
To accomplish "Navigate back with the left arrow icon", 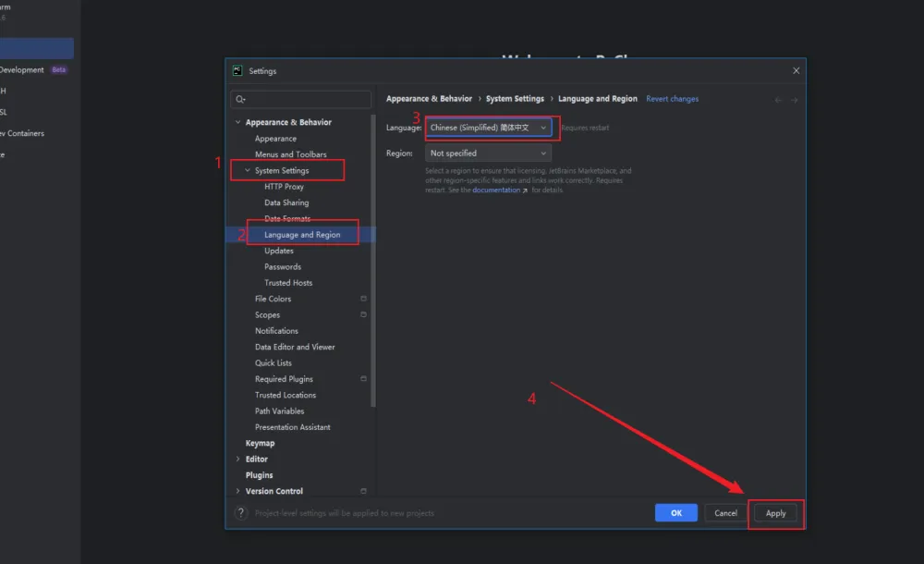I will pos(778,100).
